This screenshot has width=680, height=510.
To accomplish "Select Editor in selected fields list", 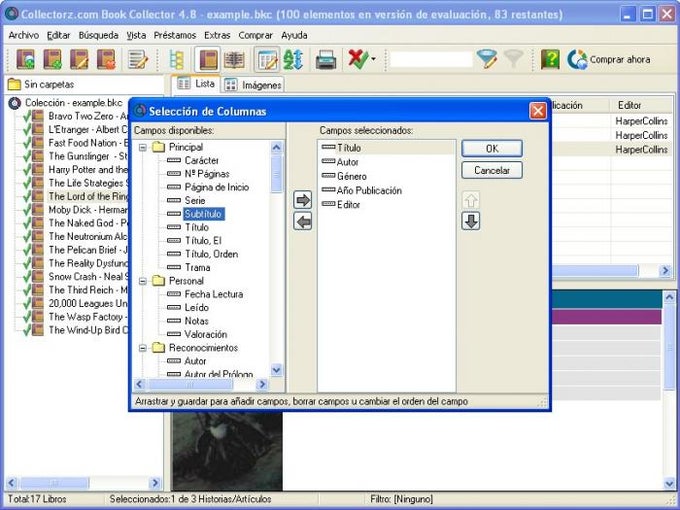I will pos(349,205).
